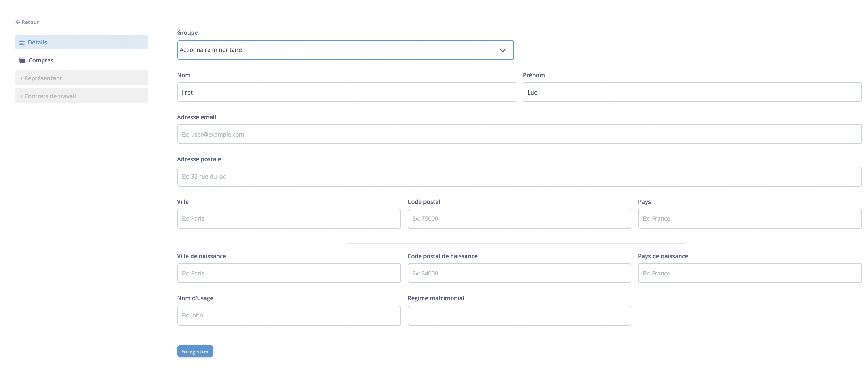Click the Adresse postale field

519,176
